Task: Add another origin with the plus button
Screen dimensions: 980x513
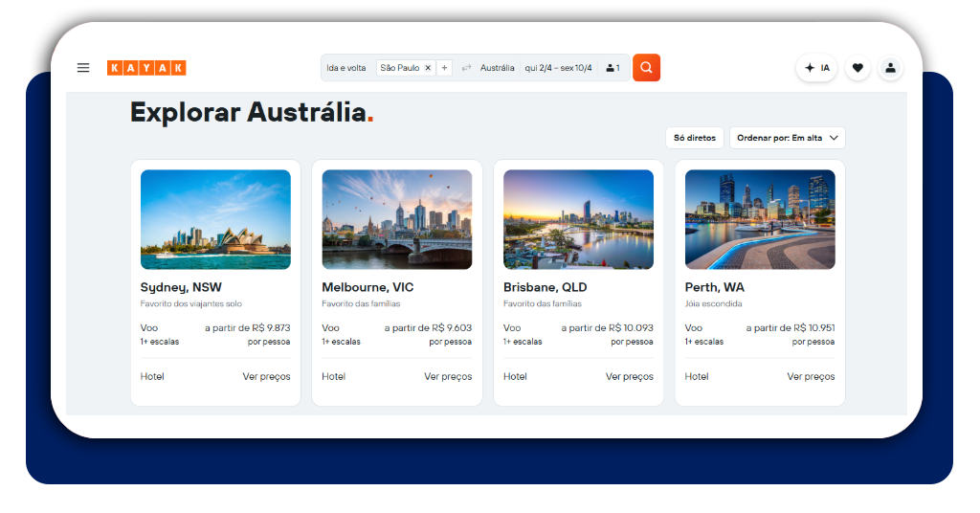Action: point(444,68)
